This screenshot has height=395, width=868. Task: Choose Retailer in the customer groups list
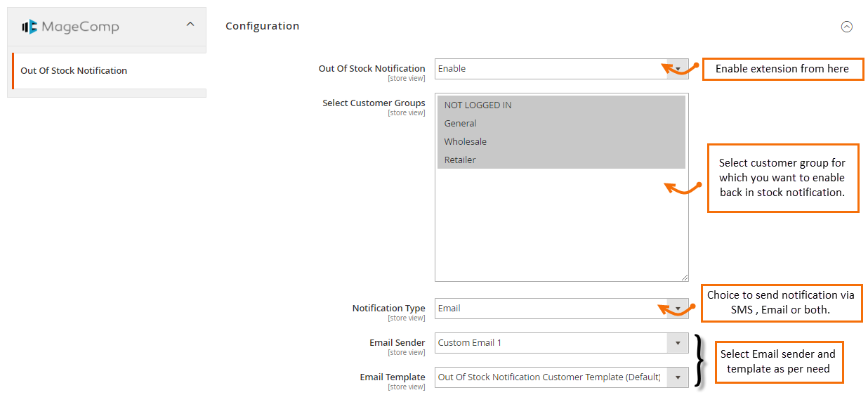coord(460,160)
